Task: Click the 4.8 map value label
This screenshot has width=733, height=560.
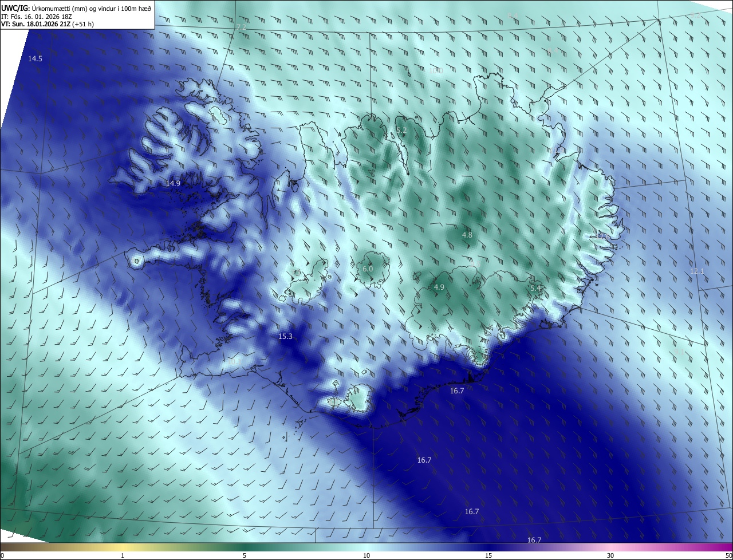Action: click(467, 235)
